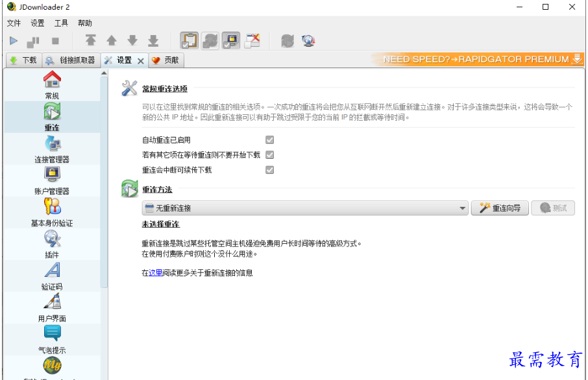This screenshot has width=588, height=380.
Task: Follow the 这里 link for reconnect info
Action: [x=156, y=273]
